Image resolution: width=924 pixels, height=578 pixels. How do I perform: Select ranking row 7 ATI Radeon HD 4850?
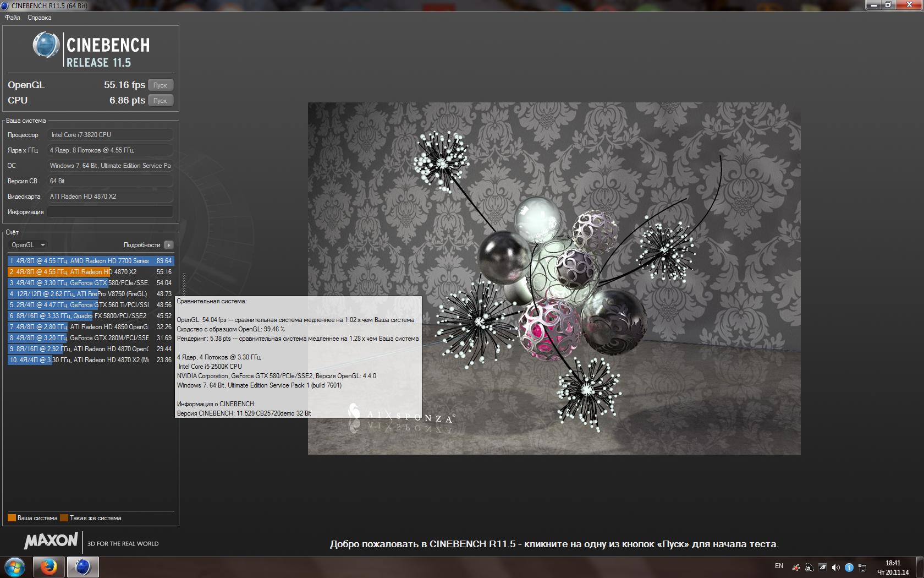coord(91,327)
